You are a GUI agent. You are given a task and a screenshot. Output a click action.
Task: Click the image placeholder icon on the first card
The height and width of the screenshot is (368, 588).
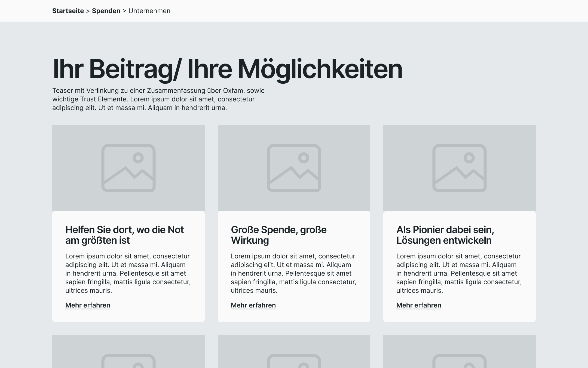[x=129, y=167]
